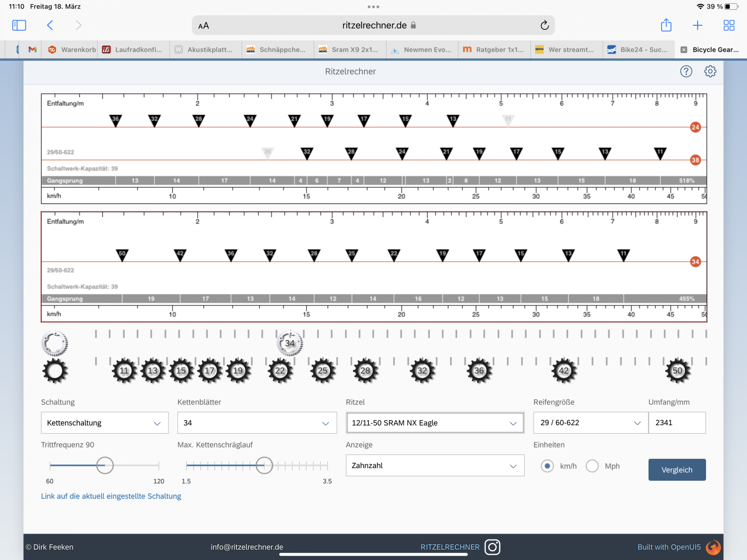Open the Schaltung Kettenschaltung dropdown

(x=105, y=423)
